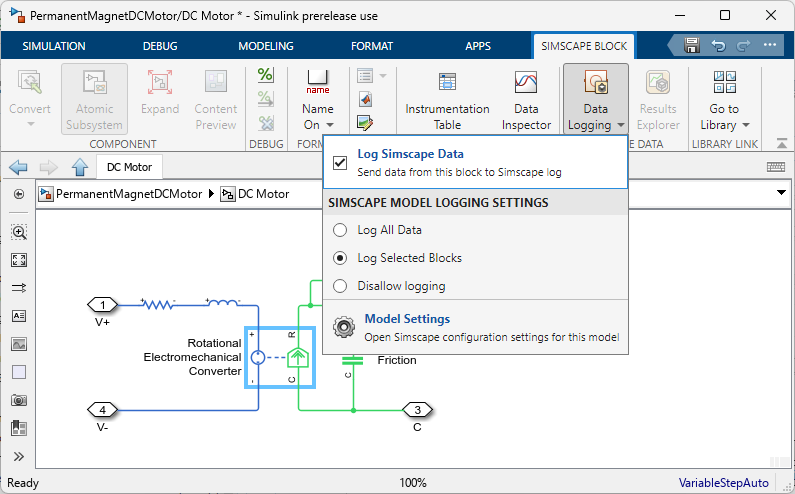Screen dimensions: 795x494
Task: Open the Go to Library dropdown arrow
Action: (746, 125)
